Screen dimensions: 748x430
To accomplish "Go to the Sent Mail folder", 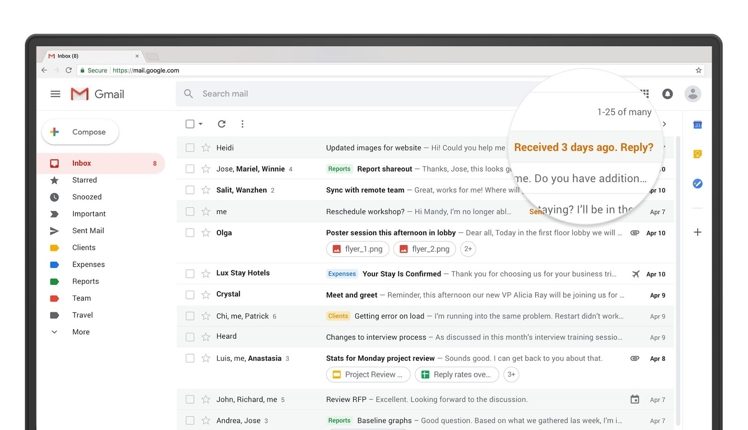I will (x=88, y=231).
